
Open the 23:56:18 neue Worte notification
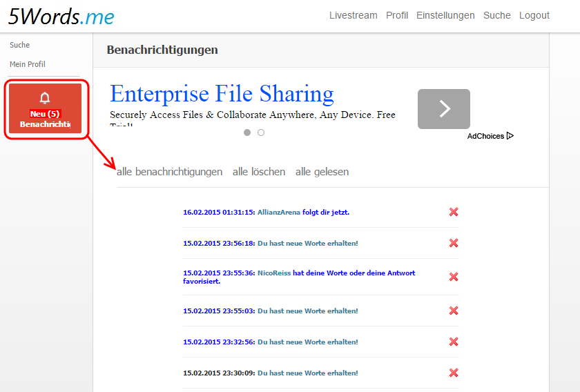(x=308, y=244)
